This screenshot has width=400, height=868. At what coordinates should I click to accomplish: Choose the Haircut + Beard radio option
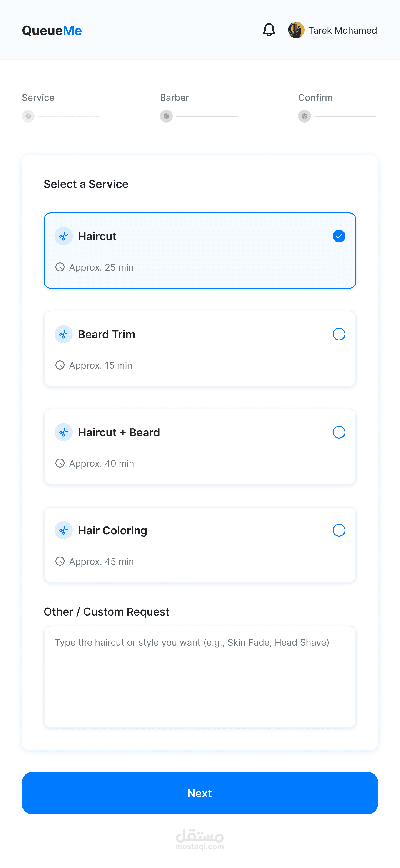click(339, 432)
